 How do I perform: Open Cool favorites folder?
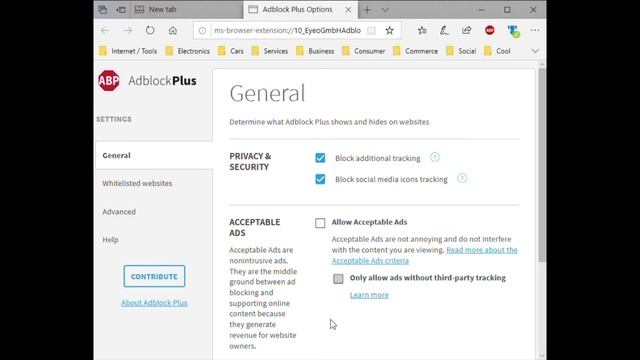tap(497, 51)
